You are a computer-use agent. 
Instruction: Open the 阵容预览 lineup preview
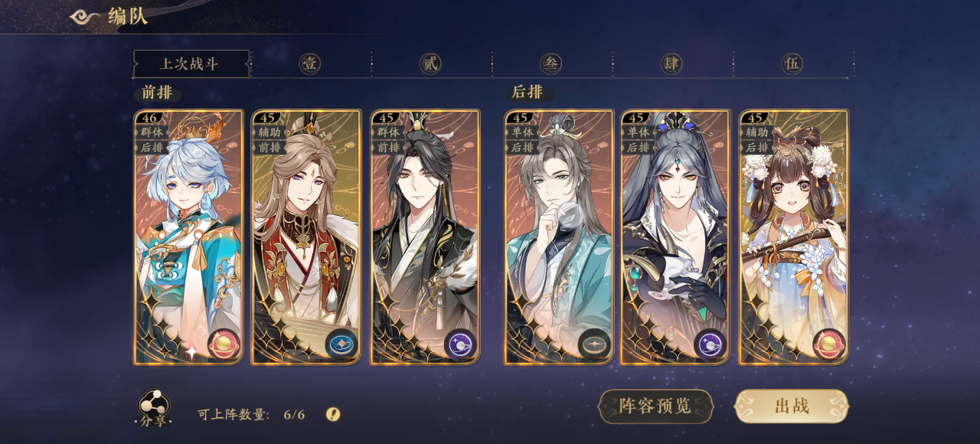click(655, 406)
